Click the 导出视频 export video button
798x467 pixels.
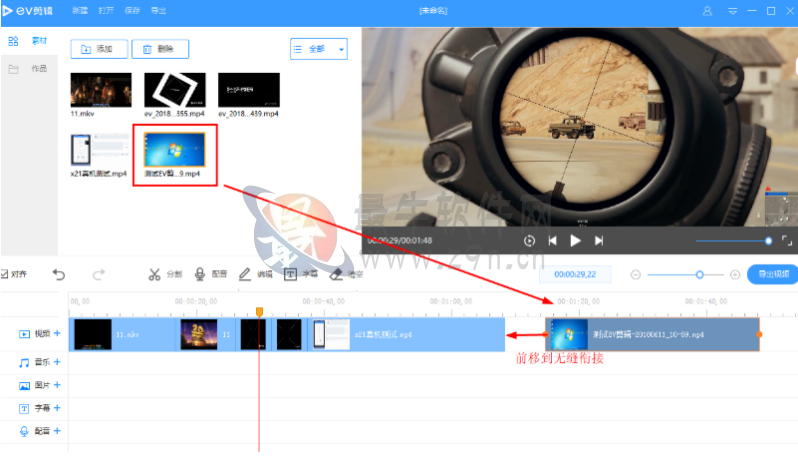coord(773,274)
